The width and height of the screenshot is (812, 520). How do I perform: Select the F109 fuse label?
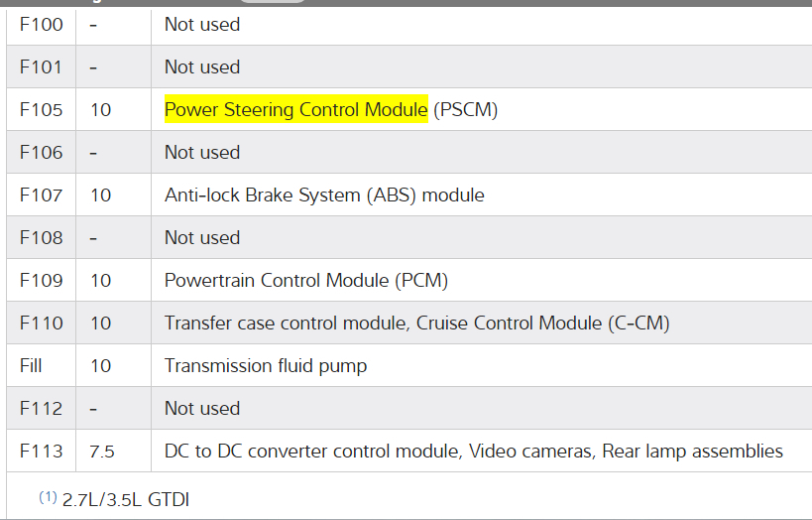click(x=41, y=281)
